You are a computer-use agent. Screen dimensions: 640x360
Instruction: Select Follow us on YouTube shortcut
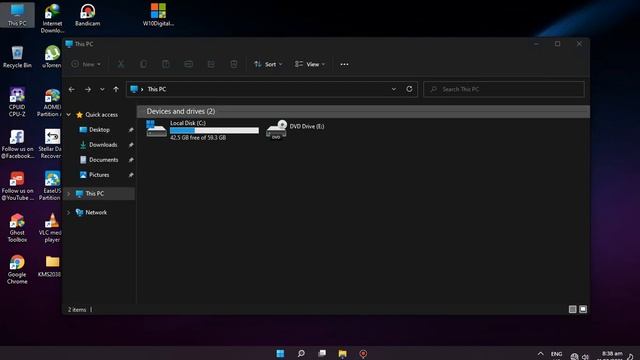coord(17,186)
